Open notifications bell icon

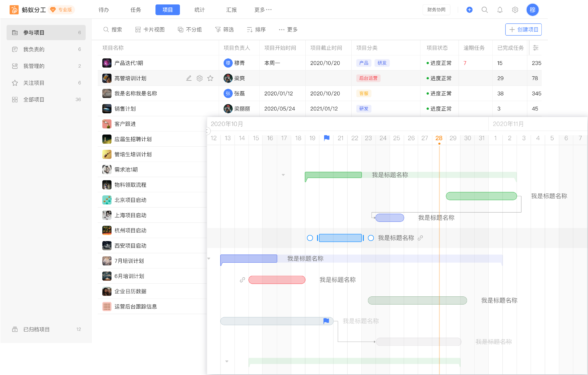(500, 10)
